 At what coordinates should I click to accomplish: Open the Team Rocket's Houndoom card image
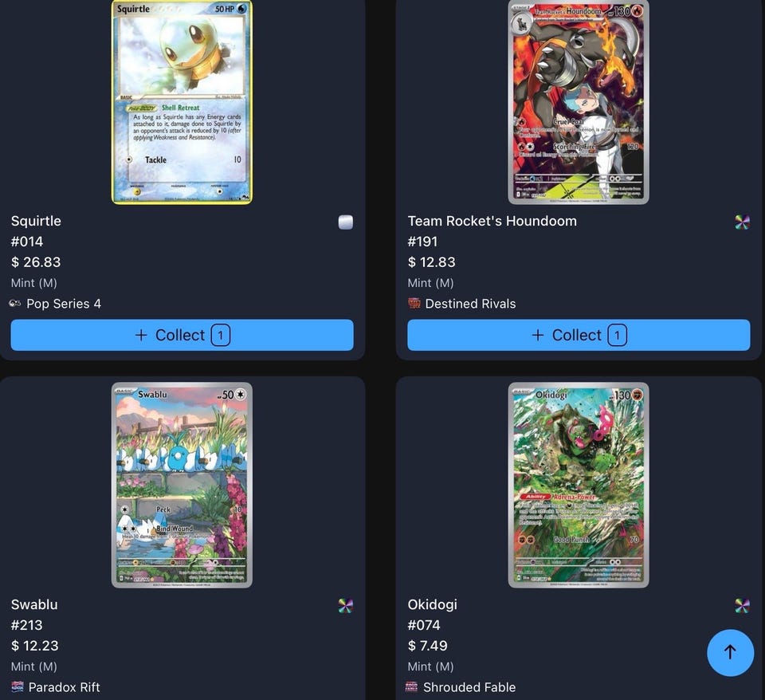[x=579, y=101]
